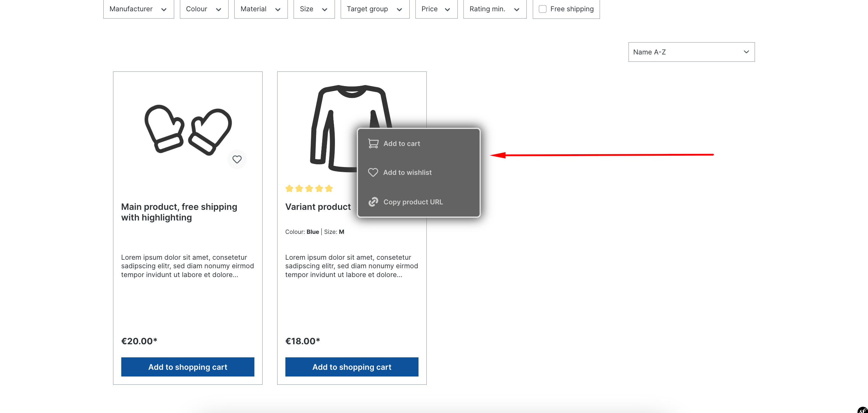
Task: Click wishlist heart on mittens product card
Action: [x=237, y=159]
